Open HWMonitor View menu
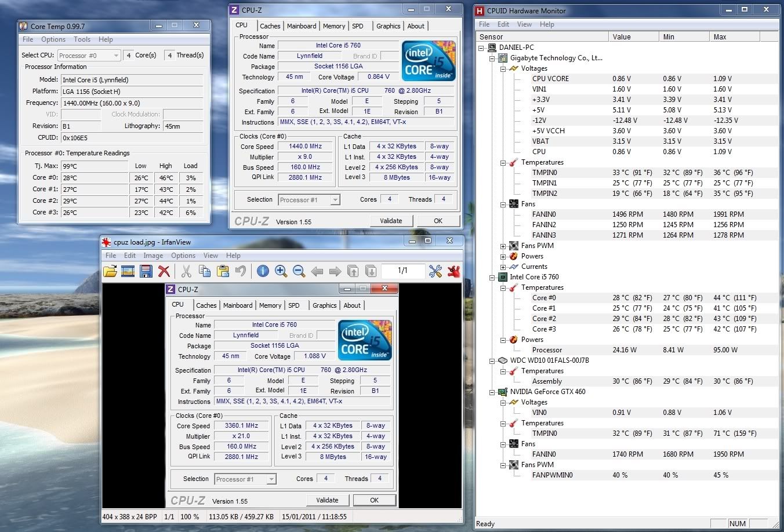Image resolution: width=784 pixels, height=532 pixels. pos(524,24)
